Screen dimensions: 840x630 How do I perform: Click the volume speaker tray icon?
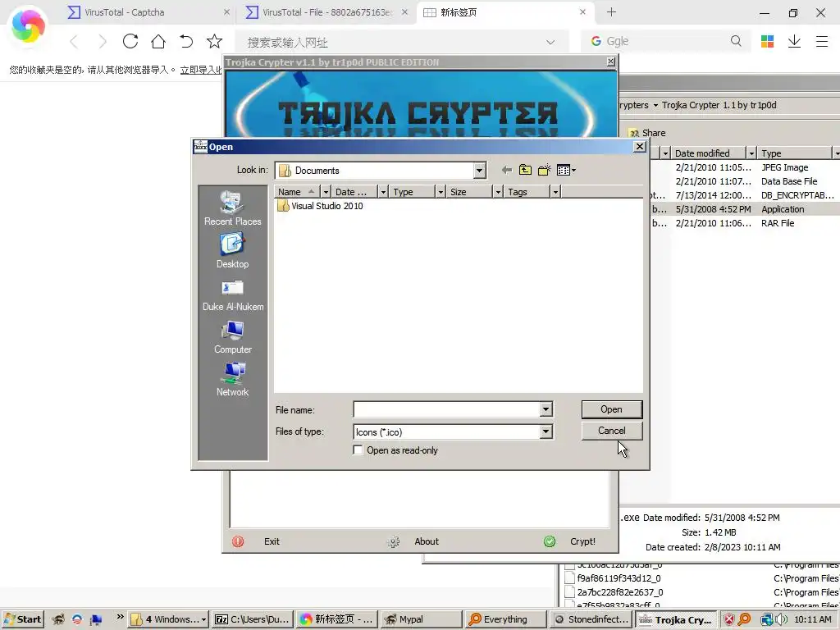coord(782,619)
